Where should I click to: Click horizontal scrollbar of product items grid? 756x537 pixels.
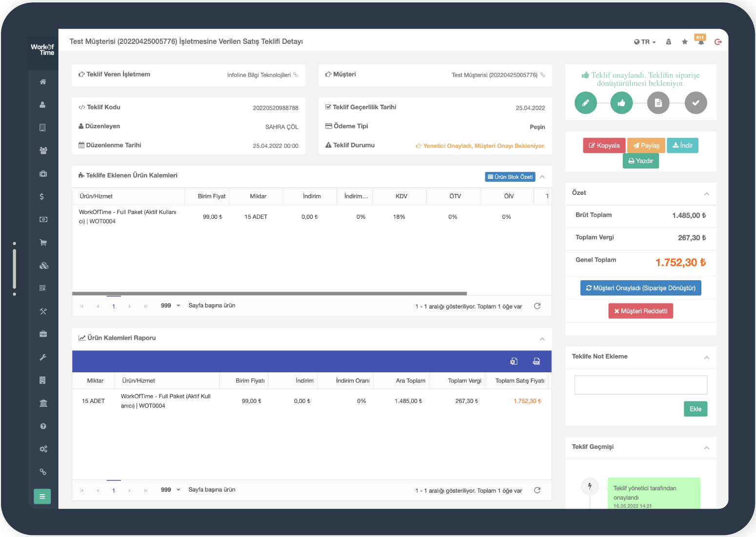pyautogui.click(x=269, y=293)
